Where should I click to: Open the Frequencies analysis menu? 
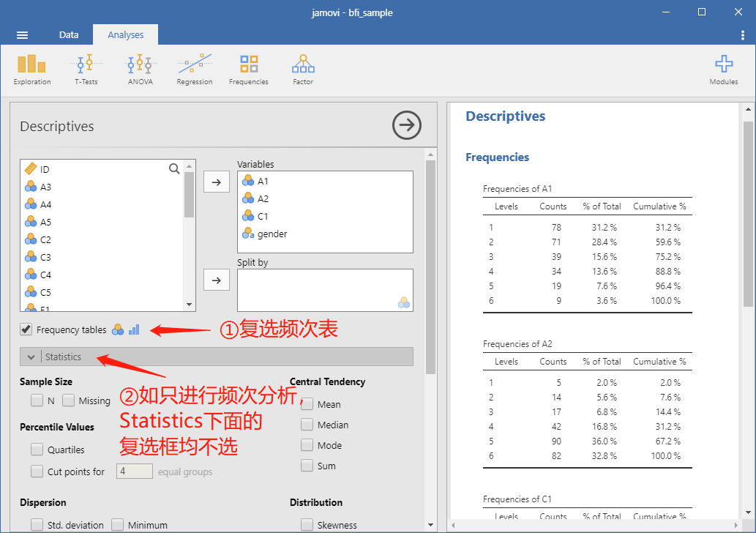249,70
